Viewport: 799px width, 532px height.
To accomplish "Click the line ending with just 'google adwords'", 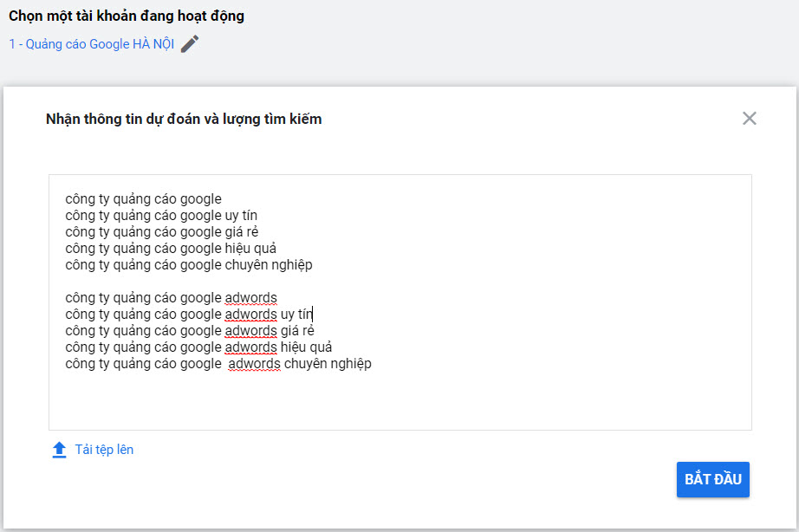I will [171, 298].
